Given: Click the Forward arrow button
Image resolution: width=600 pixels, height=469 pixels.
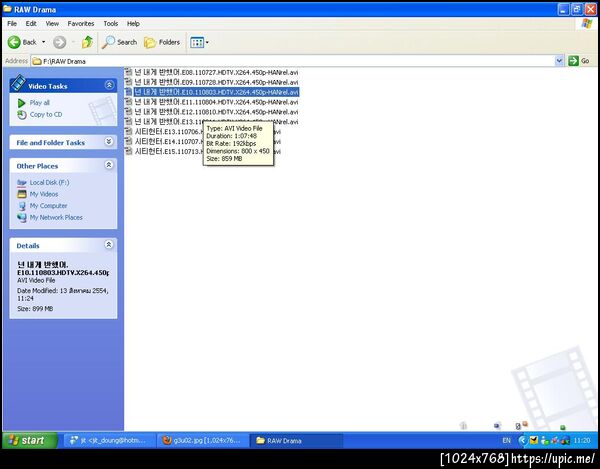Looking at the screenshot, I should 60,42.
